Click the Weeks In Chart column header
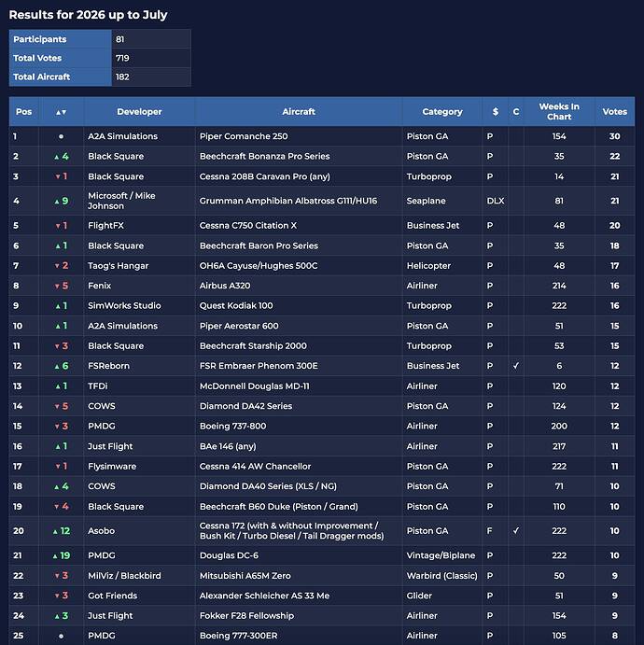The image size is (644, 645). coord(559,112)
